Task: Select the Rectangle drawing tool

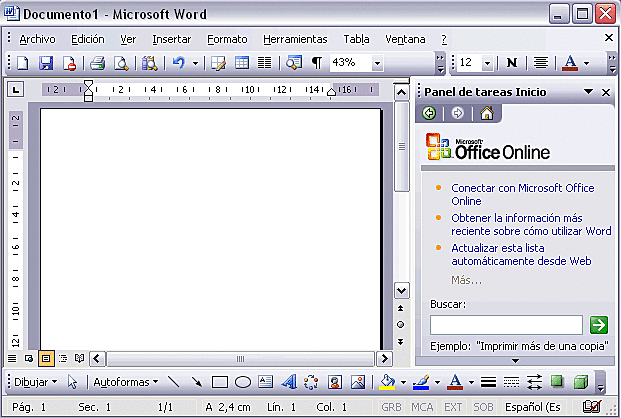Action: click(x=219, y=382)
